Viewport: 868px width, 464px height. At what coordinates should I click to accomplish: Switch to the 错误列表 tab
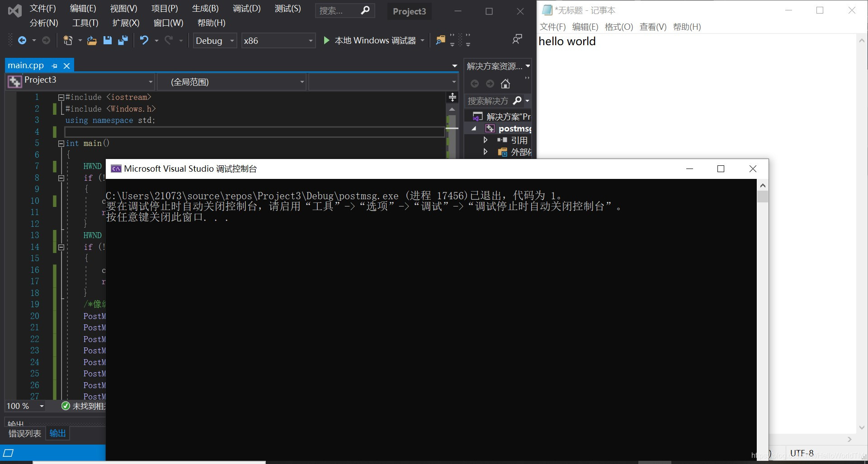tap(25, 434)
